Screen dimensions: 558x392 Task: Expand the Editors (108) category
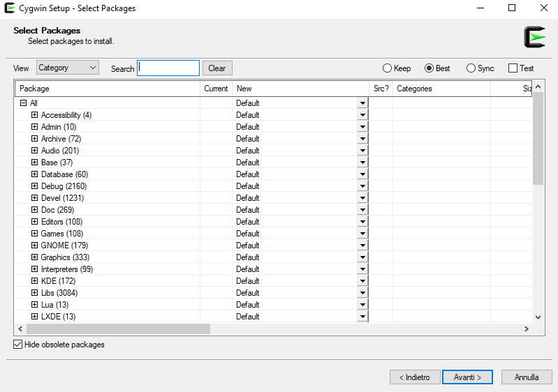(x=34, y=222)
